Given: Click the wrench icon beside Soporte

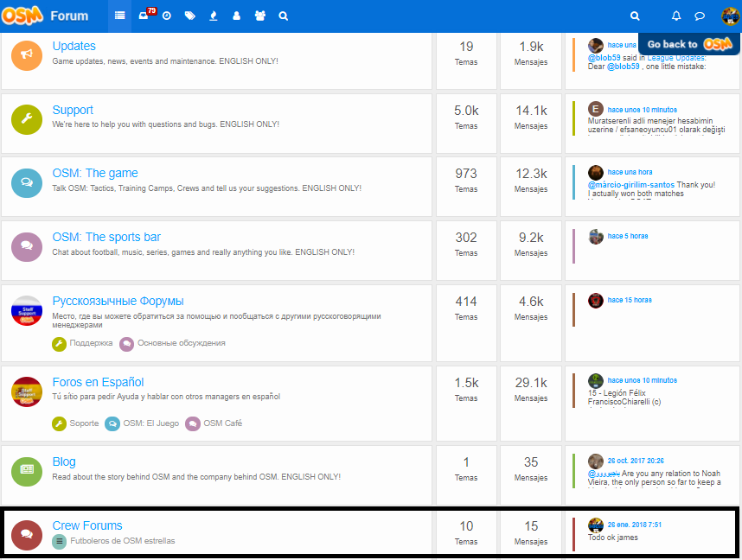Looking at the screenshot, I should (59, 423).
